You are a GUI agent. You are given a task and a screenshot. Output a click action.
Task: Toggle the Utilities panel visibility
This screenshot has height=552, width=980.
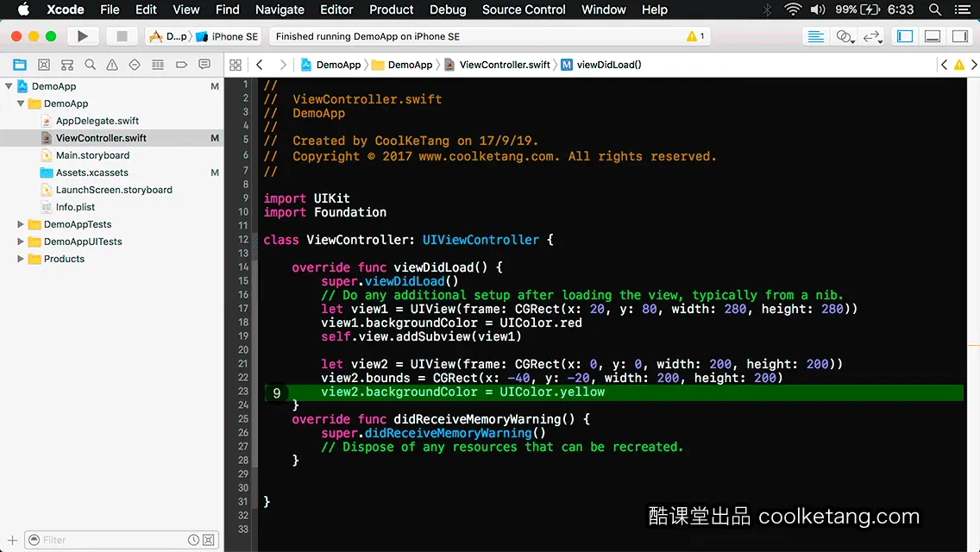(x=960, y=36)
